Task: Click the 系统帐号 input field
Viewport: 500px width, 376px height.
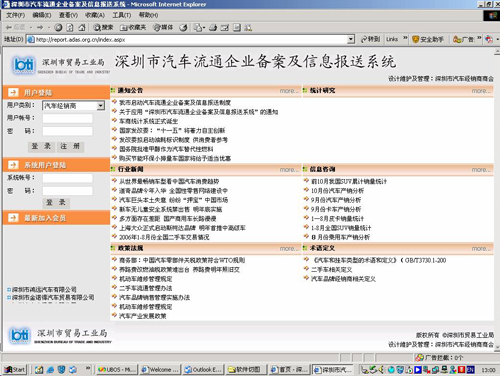Action: [x=67, y=178]
